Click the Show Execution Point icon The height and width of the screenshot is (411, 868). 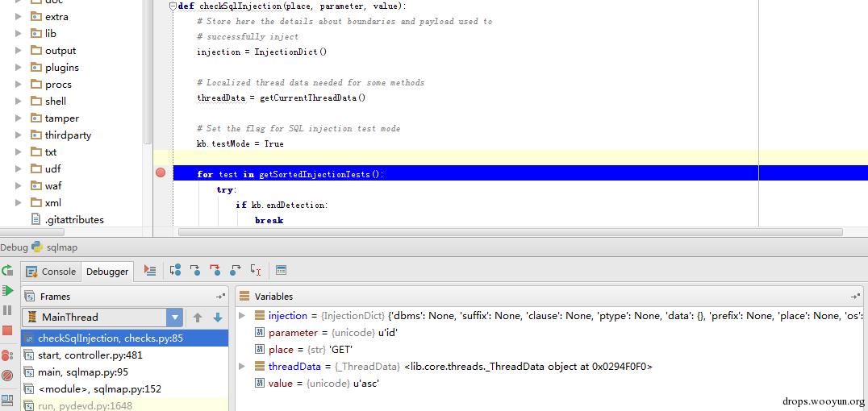tap(150, 271)
